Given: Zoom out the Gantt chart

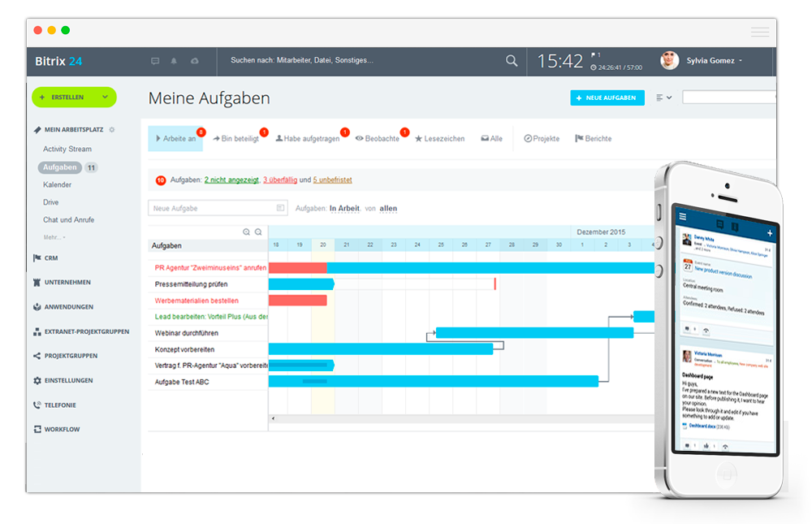Looking at the screenshot, I should (258, 232).
